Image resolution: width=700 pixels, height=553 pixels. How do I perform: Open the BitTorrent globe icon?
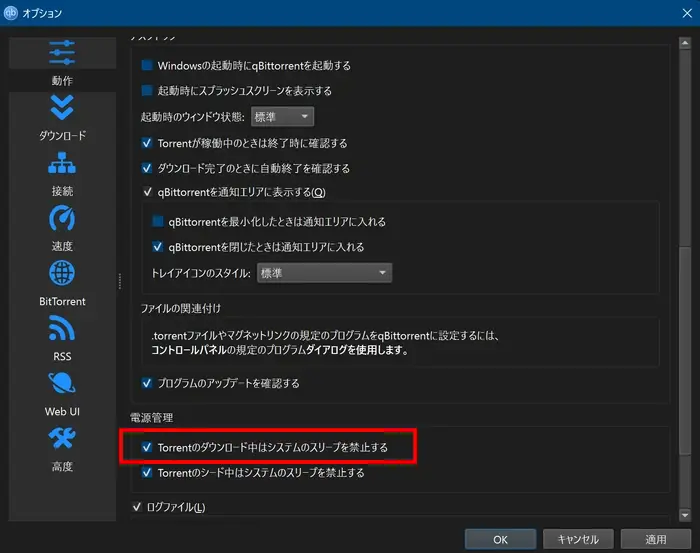pos(62,273)
